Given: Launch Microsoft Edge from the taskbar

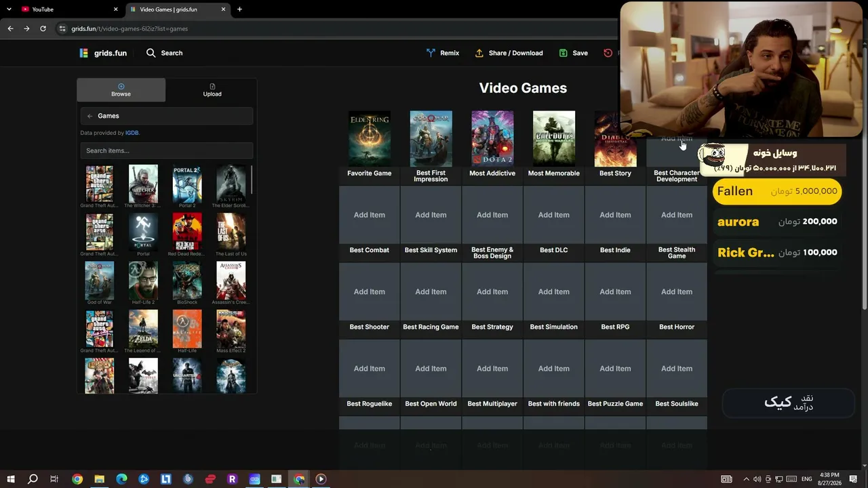Looking at the screenshot, I should (x=121, y=479).
